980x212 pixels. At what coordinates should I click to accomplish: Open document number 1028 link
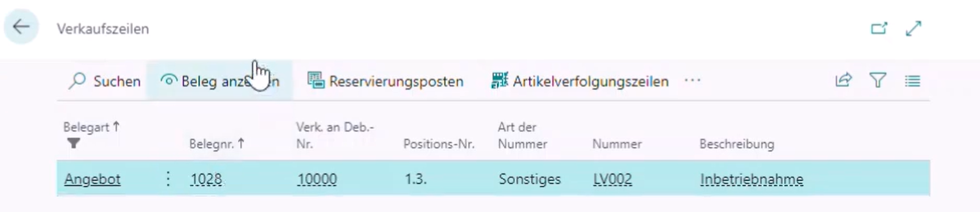pos(206,179)
